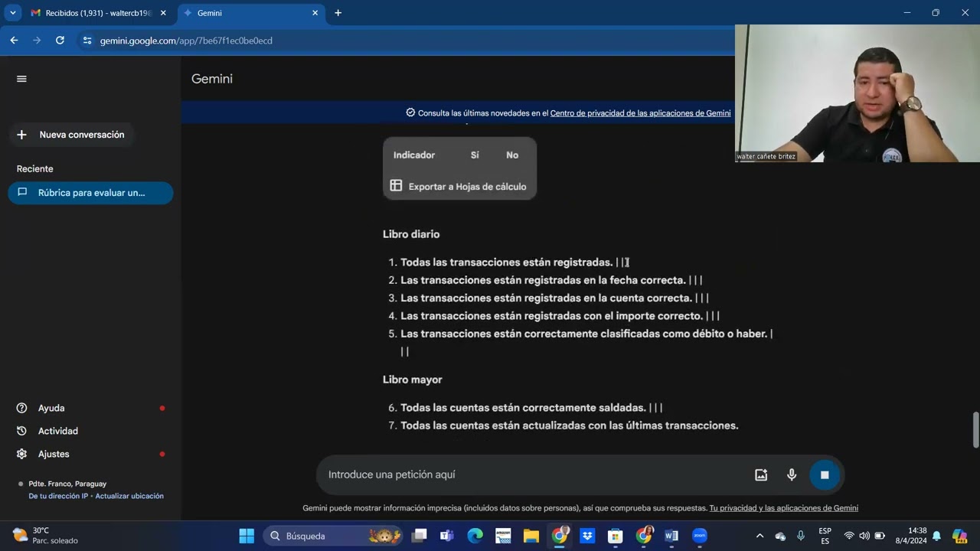Upload an image with the image icon
The width and height of the screenshot is (980, 551).
point(761,474)
